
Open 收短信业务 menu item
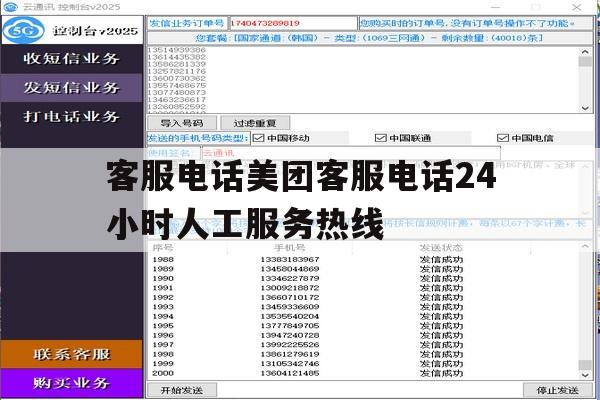pos(72,59)
